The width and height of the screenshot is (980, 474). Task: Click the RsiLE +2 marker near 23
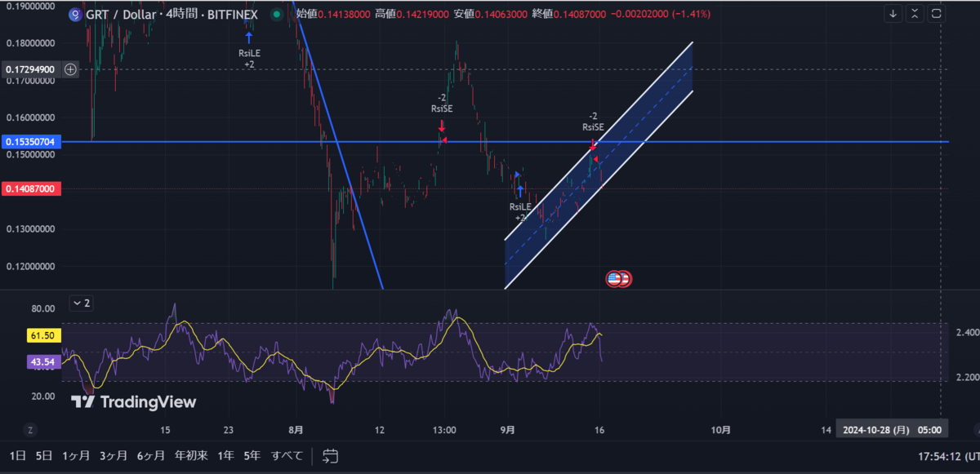pos(249,49)
